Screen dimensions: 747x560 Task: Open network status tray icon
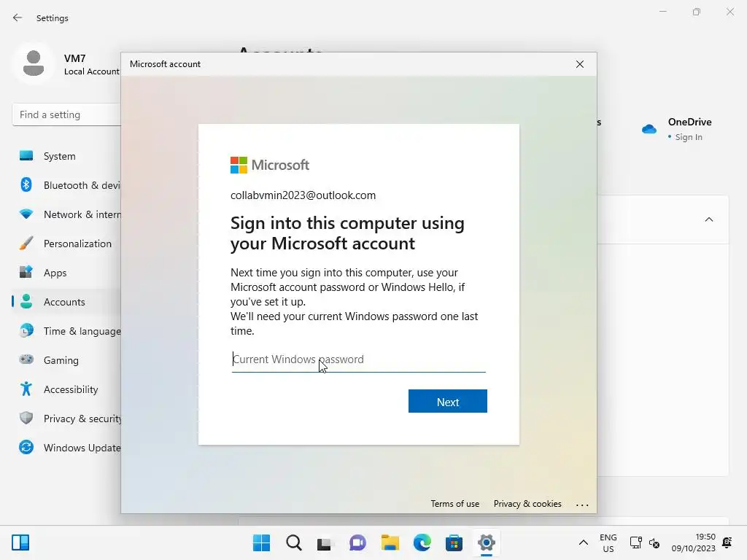[635, 542]
